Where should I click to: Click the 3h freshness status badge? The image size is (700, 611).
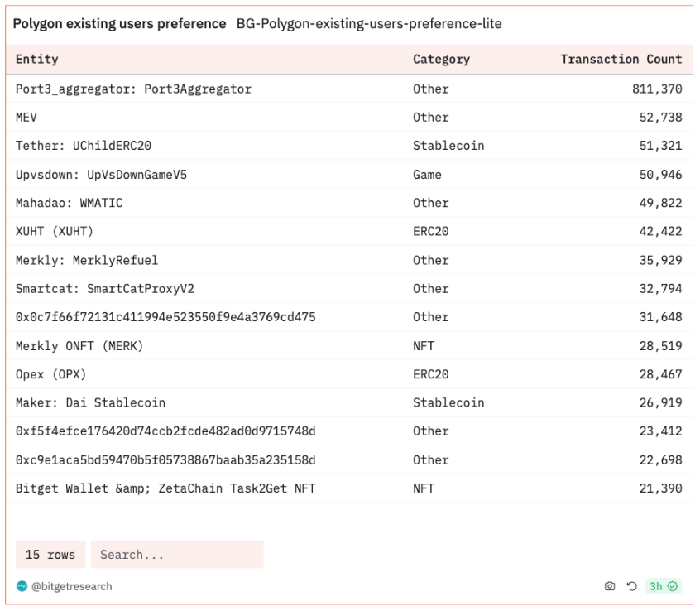pyautogui.click(x=664, y=586)
